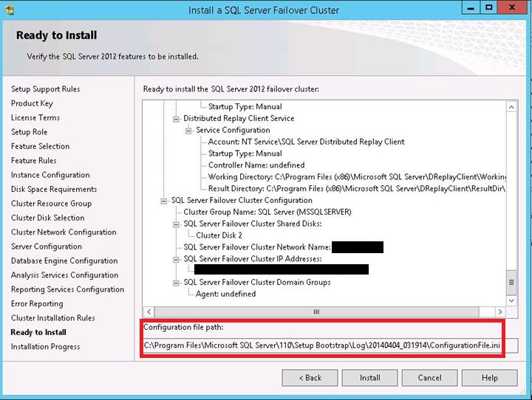Select Server Configuration step in sidebar
The width and height of the screenshot is (532, 400).
click(46, 246)
